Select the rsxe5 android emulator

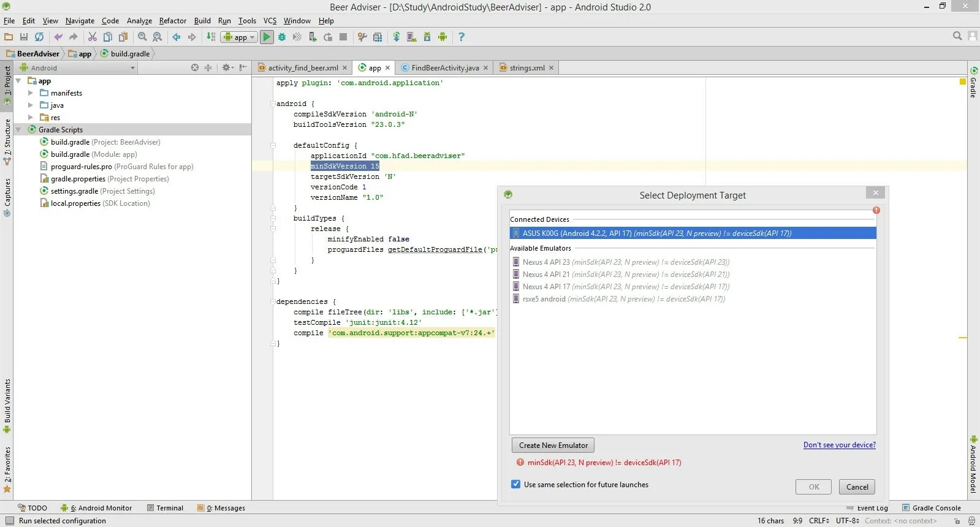point(693,299)
